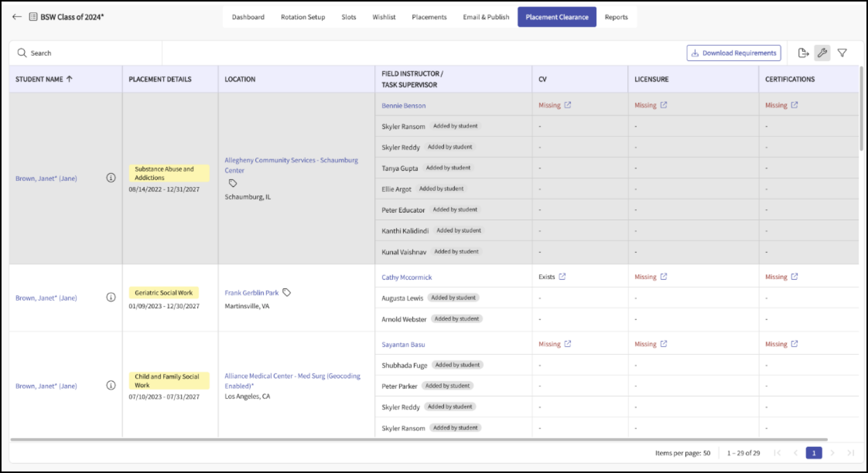Go to the Rotation Setup tab
The height and width of the screenshot is (473, 868).
pyautogui.click(x=303, y=17)
